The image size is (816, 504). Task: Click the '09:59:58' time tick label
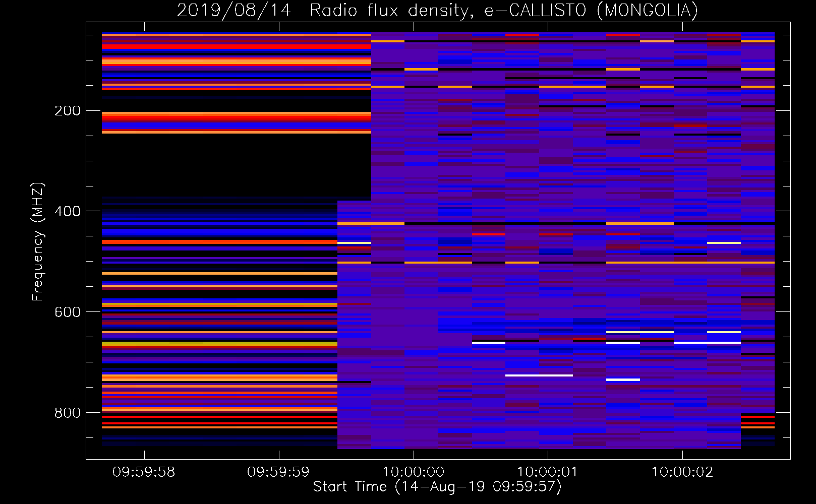(x=144, y=472)
